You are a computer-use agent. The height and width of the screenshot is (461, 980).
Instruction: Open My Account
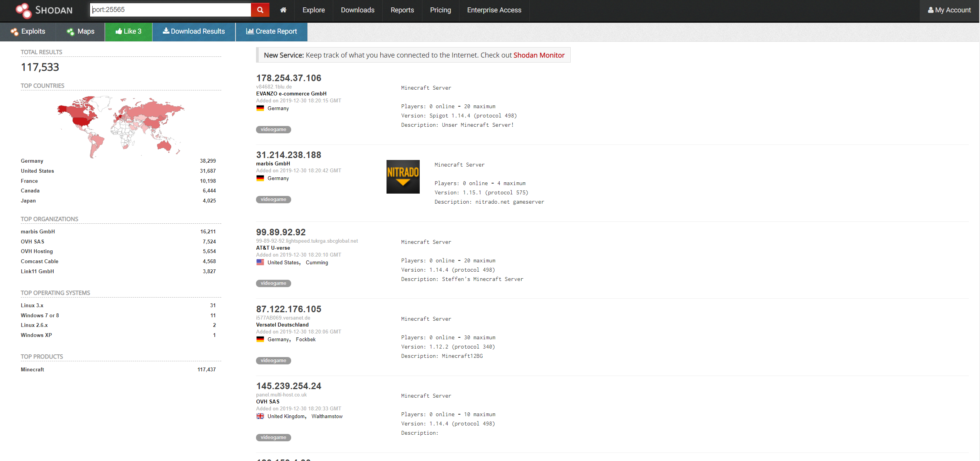tap(949, 10)
